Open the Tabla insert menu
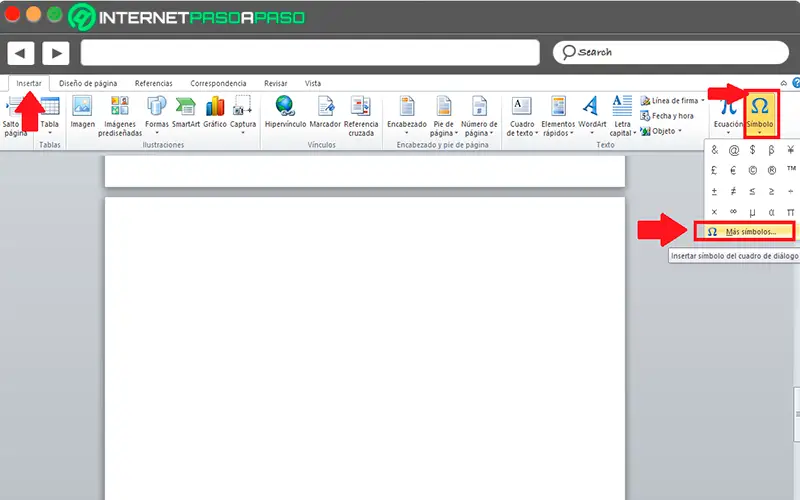800x500 pixels. pyautogui.click(x=49, y=116)
